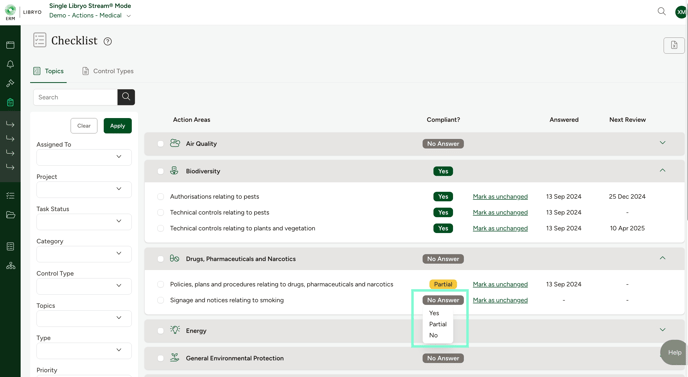
Task: Collapse the Biodiversity section chevron
Action: 663,170
